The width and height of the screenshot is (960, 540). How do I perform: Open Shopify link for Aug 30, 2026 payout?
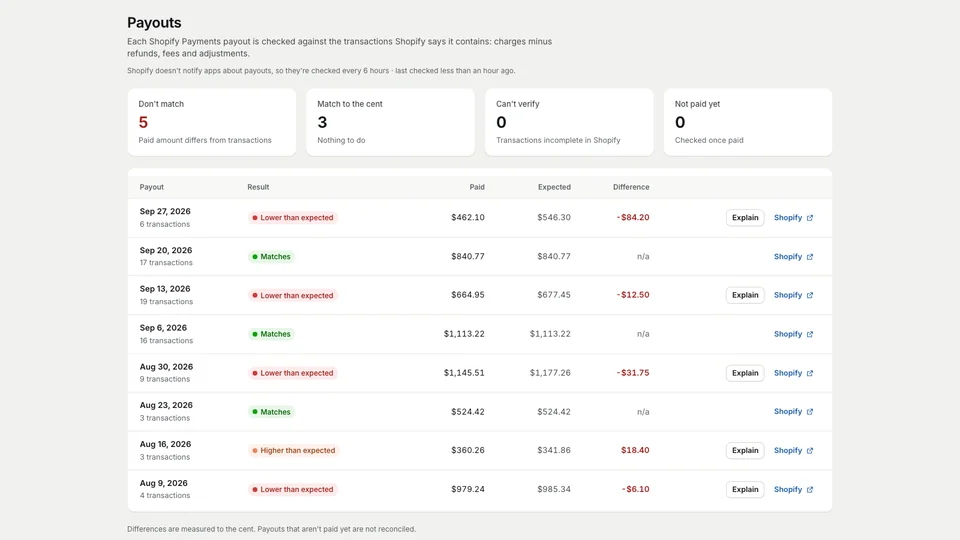[x=793, y=373]
